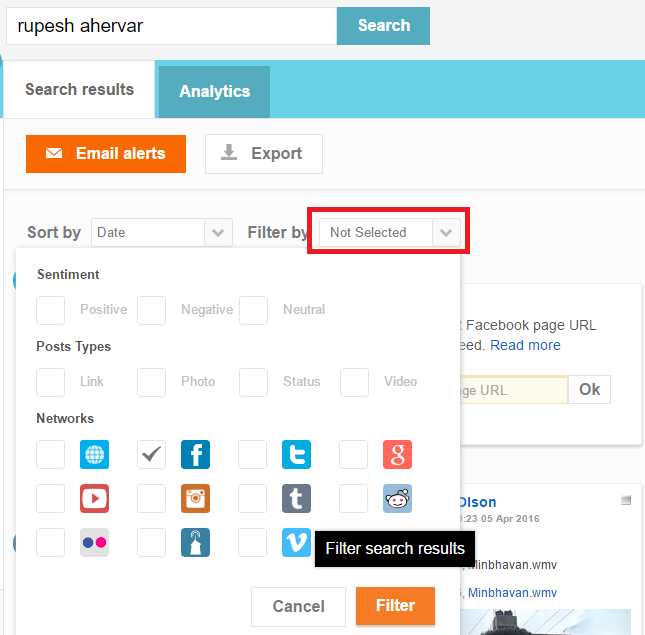The width and height of the screenshot is (645, 635).
Task: Click the Flickr network icon
Action: (94, 542)
